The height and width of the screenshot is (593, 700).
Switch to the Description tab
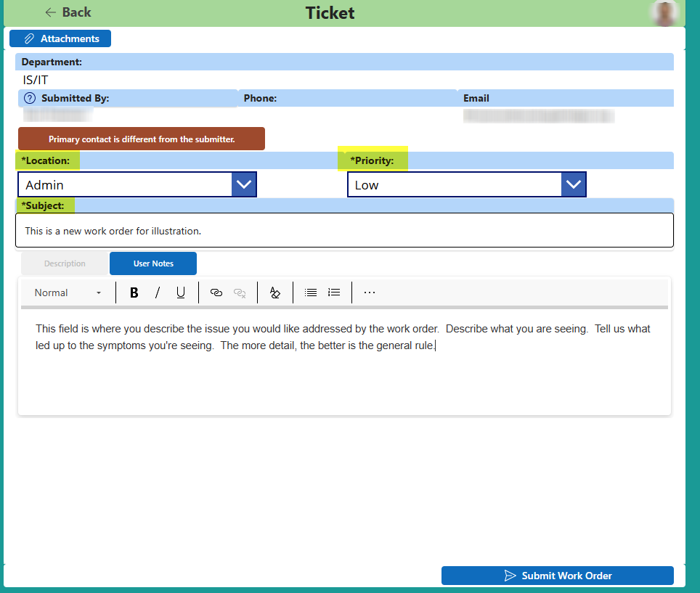[x=65, y=263]
